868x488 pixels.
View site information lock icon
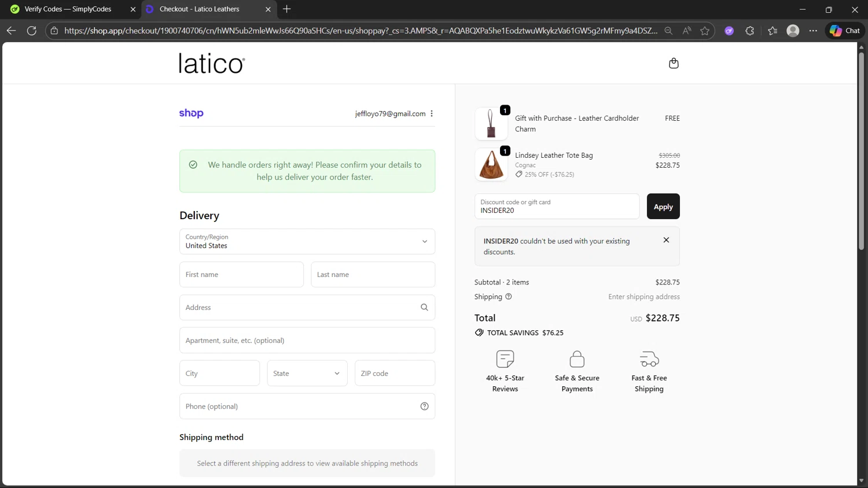coord(54,31)
